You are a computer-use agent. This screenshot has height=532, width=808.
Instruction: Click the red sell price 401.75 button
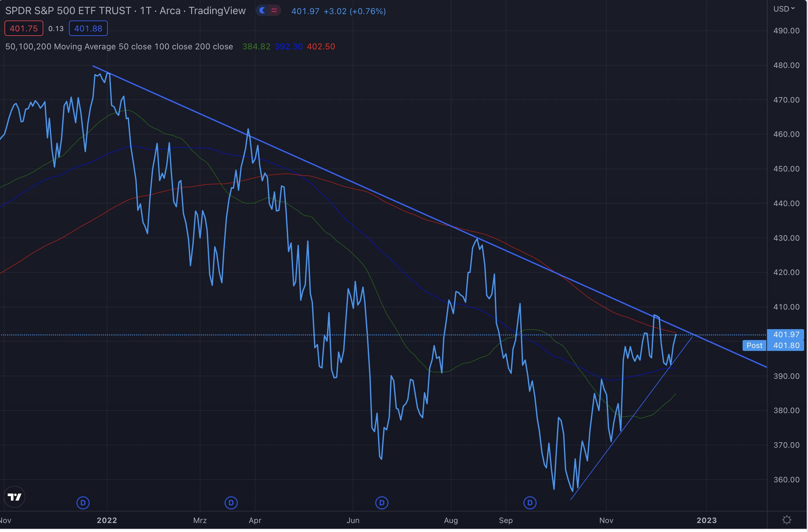[x=24, y=29]
